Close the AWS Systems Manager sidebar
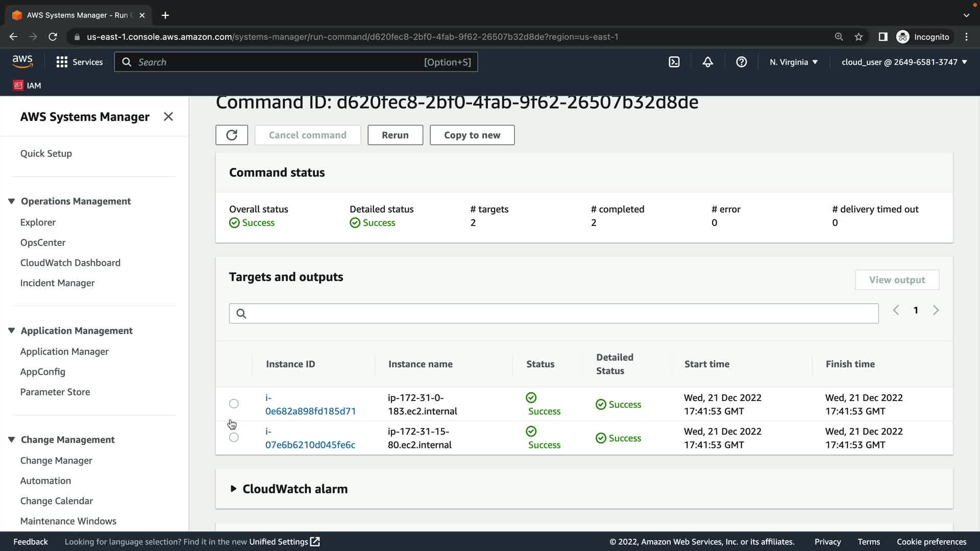The width and height of the screenshot is (980, 551). [x=168, y=117]
